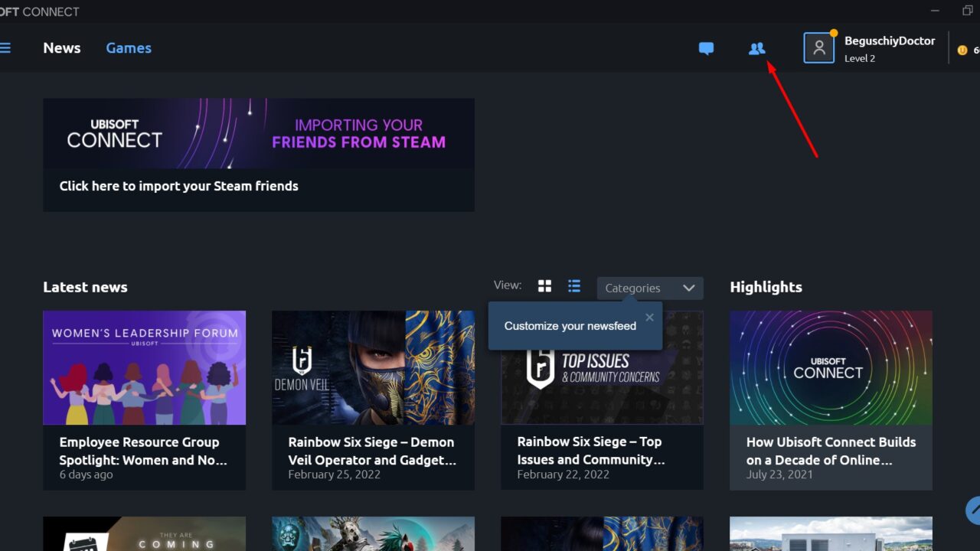Open Rainbow Six Siege Demon Veil headline
This screenshot has height=551, width=980.
(x=372, y=451)
